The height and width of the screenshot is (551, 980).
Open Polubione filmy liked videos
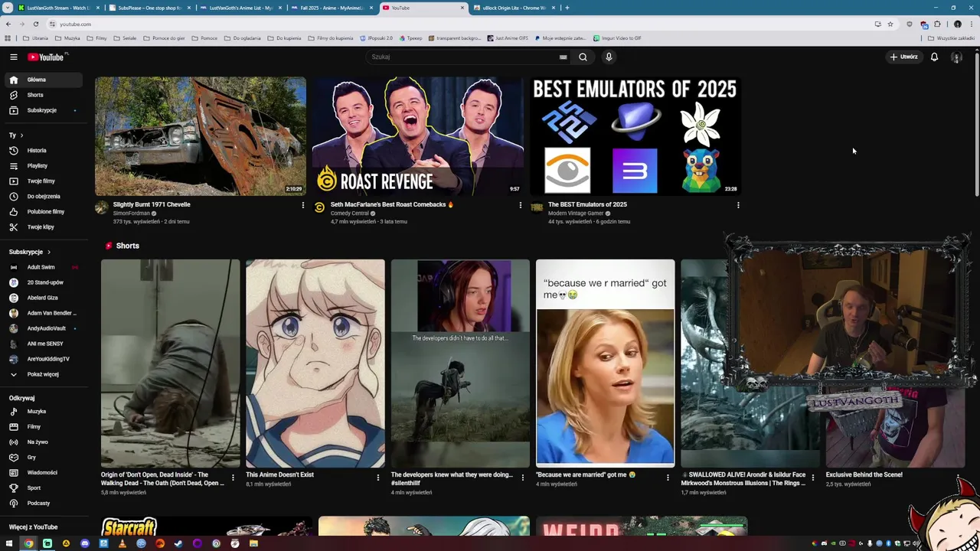tap(43, 212)
